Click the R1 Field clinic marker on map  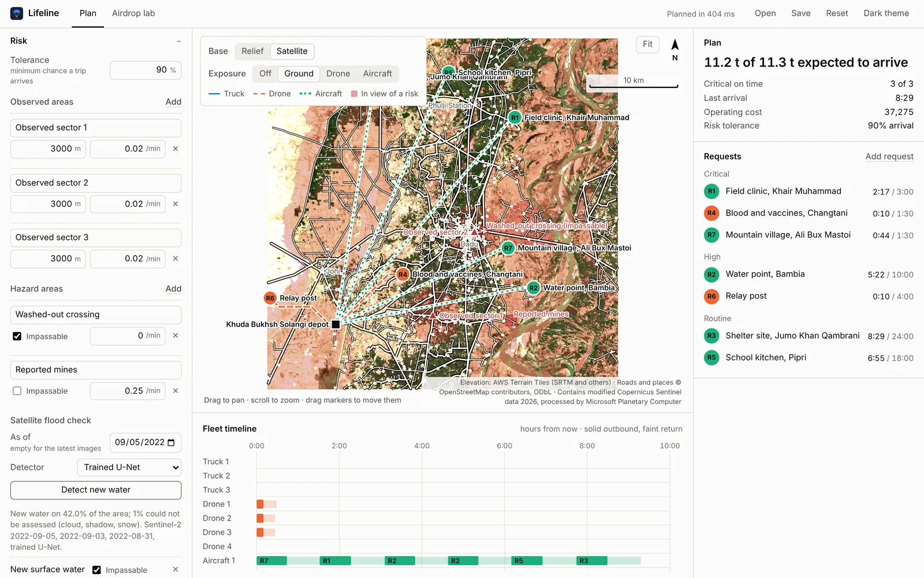[515, 118]
